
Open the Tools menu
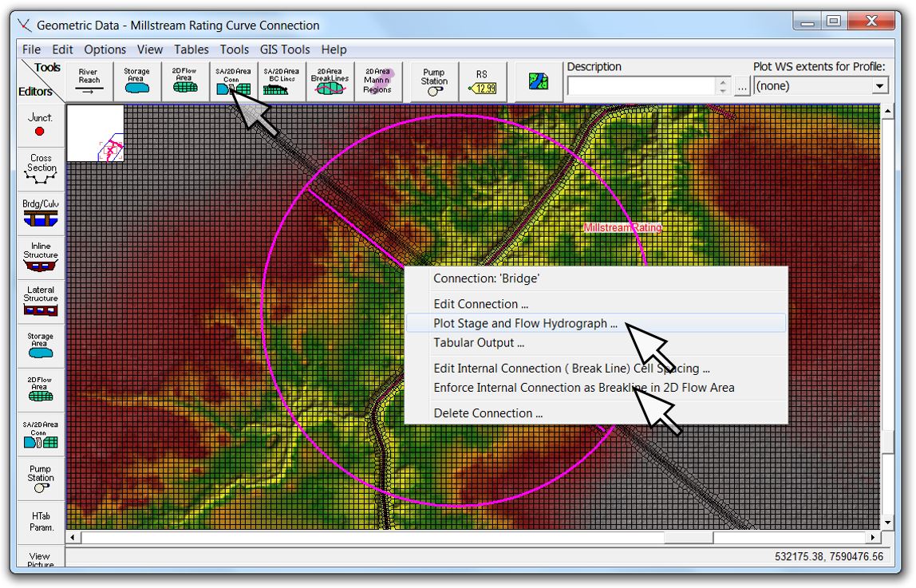click(235, 49)
